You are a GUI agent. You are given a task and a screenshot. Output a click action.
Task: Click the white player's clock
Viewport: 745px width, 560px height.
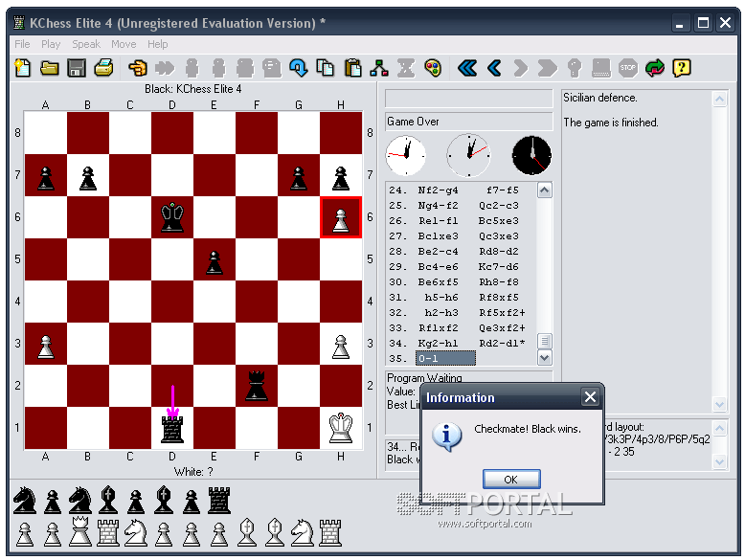pyautogui.click(x=406, y=155)
